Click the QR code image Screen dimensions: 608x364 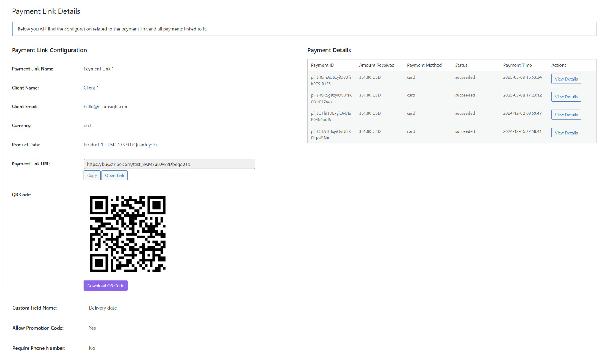(x=128, y=234)
